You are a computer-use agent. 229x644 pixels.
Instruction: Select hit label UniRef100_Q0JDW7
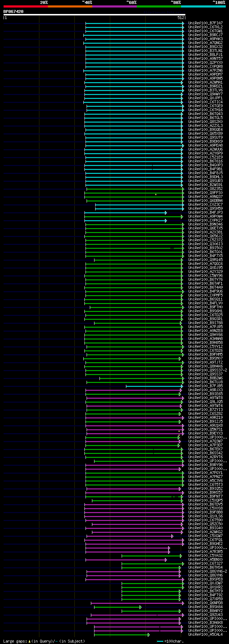click(x=205, y=583)
